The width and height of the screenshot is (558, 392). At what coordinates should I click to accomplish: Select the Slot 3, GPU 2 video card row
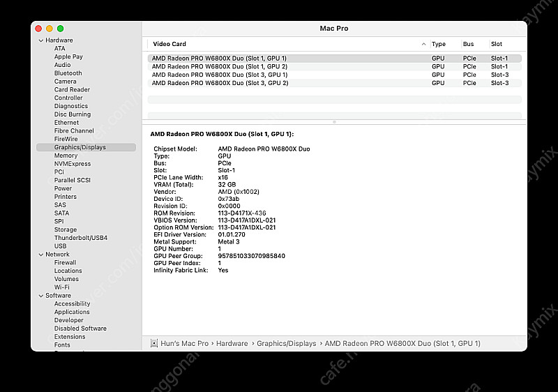[x=335, y=83]
